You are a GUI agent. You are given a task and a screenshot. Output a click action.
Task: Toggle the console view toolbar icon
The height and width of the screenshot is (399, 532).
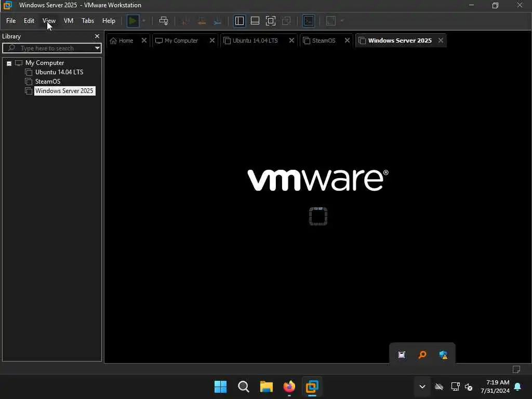click(x=309, y=21)
